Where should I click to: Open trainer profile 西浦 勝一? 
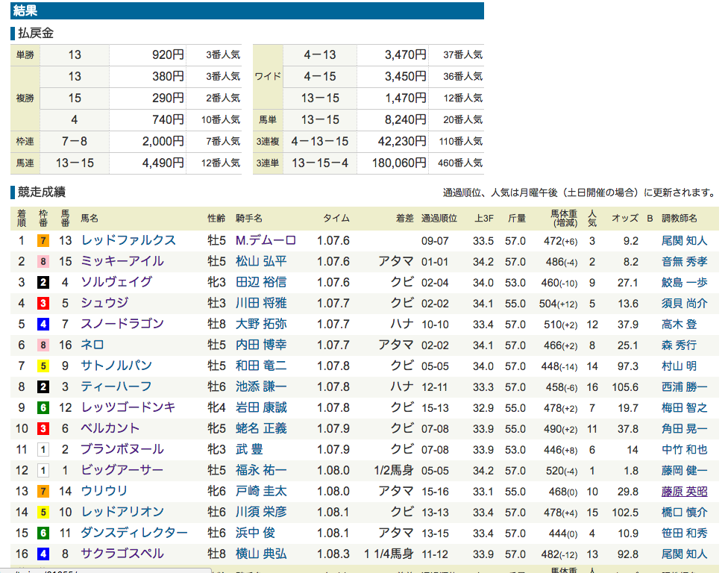pos(684,387)
